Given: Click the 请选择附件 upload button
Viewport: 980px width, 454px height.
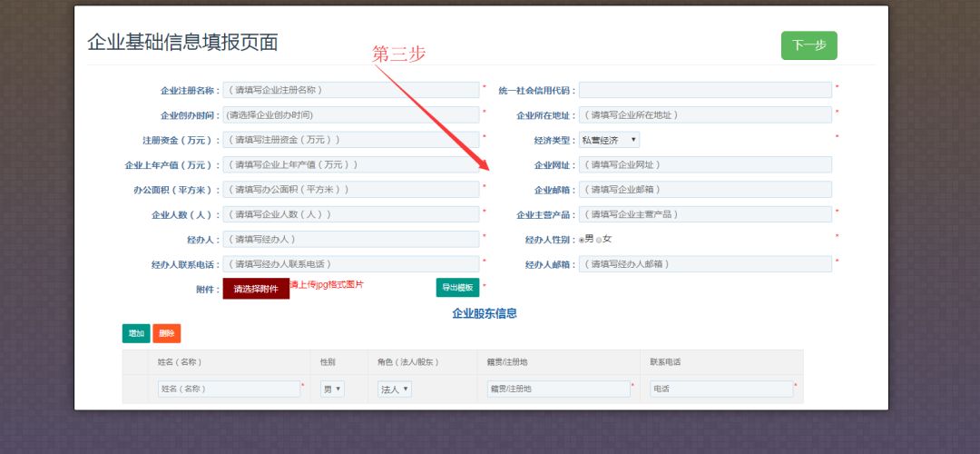Looking at the screenshot, I should (256, 289).
